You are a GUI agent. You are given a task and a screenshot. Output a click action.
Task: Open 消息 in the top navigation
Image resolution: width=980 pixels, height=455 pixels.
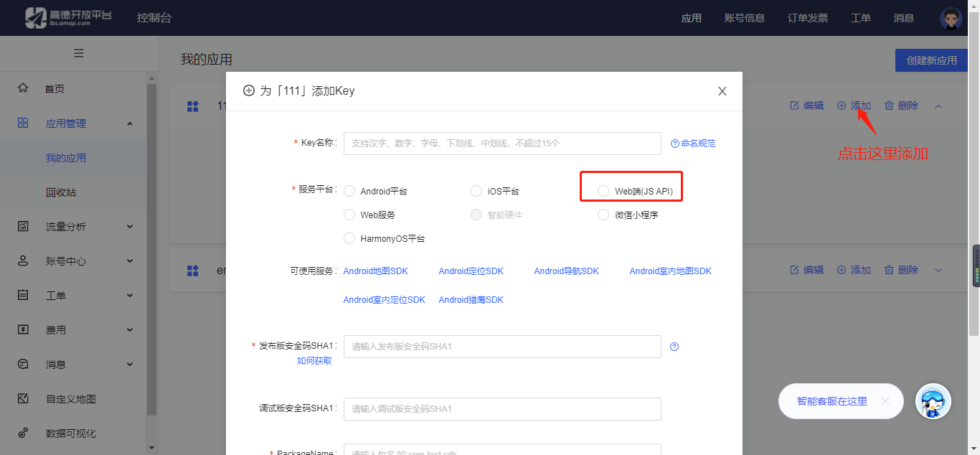tap(904, 18)
